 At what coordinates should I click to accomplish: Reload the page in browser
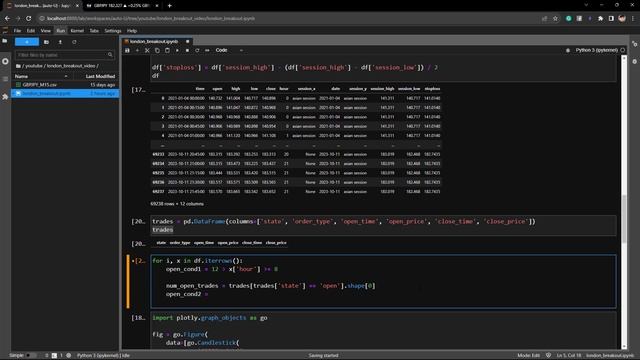(x=29, y=18)
